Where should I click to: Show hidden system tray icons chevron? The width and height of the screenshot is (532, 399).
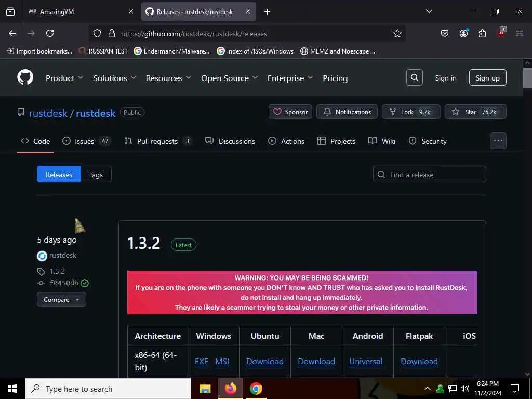[x=428, y=389]
